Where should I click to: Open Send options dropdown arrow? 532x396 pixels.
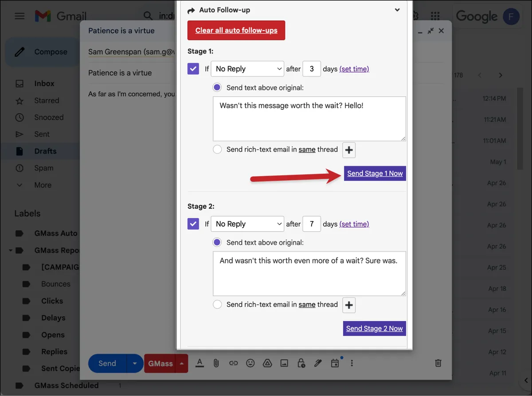(x=135, y=363)
